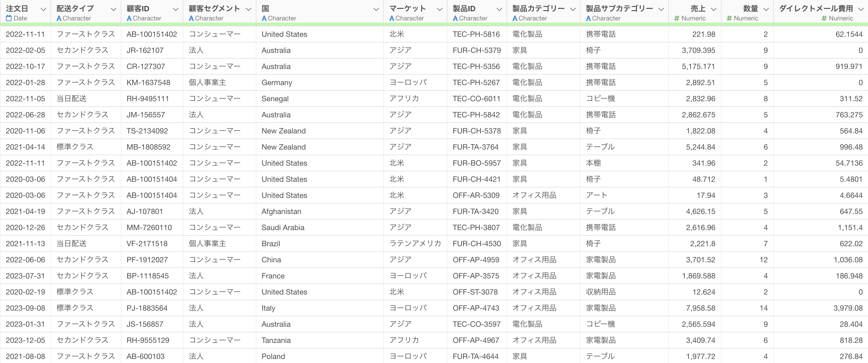Select the 売上 column header title
868x363 pixels.
(x=698, y=8)
